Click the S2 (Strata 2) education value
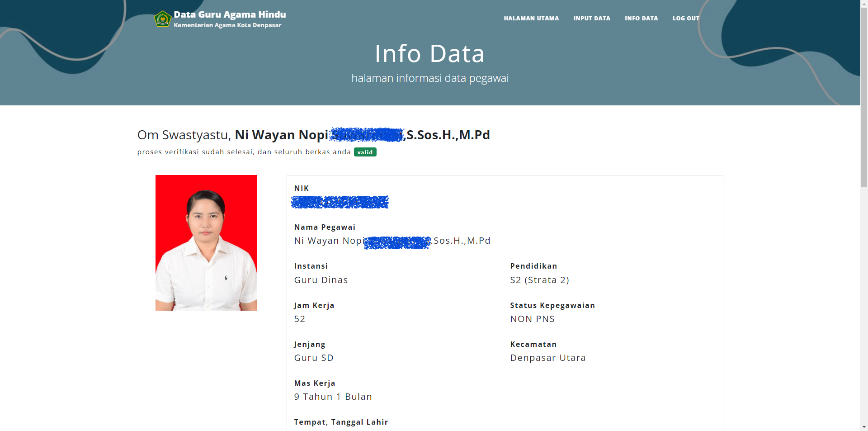The width and height of the screenshot is (868, 431). [539, 280]
